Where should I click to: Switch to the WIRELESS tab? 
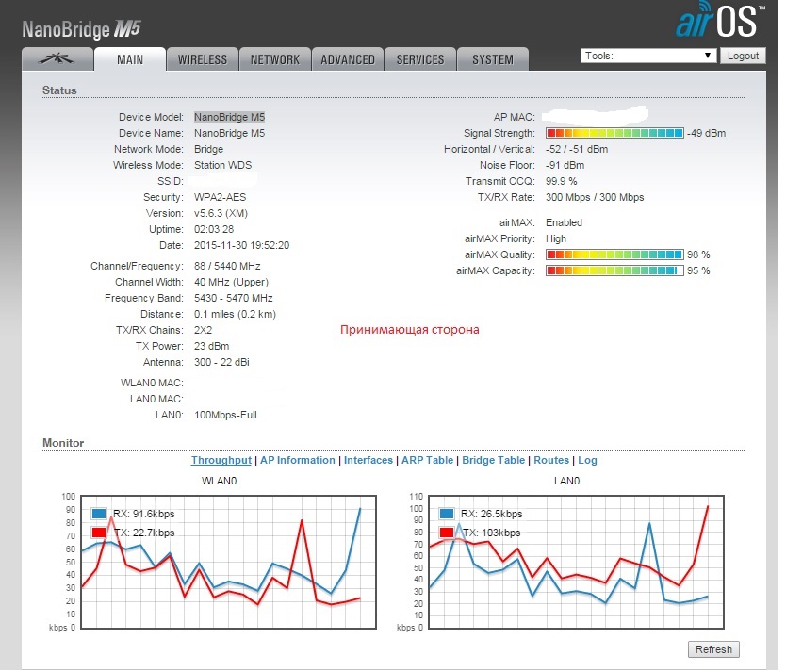coord(203,59)
